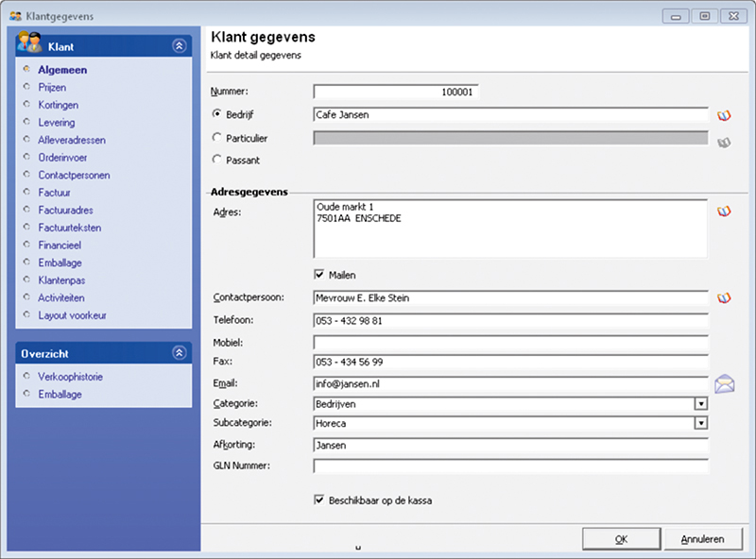This screenshot has height=559, width=756.
Task: Open address book icon beside Cafe Jansen field
Action: [724, 115]
